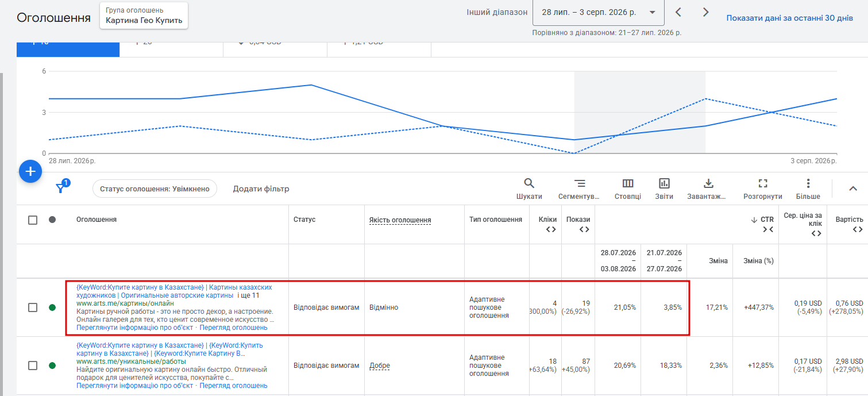Click Показати дані за останні 30 днів
868x396 pixels.
coord(789,18)
